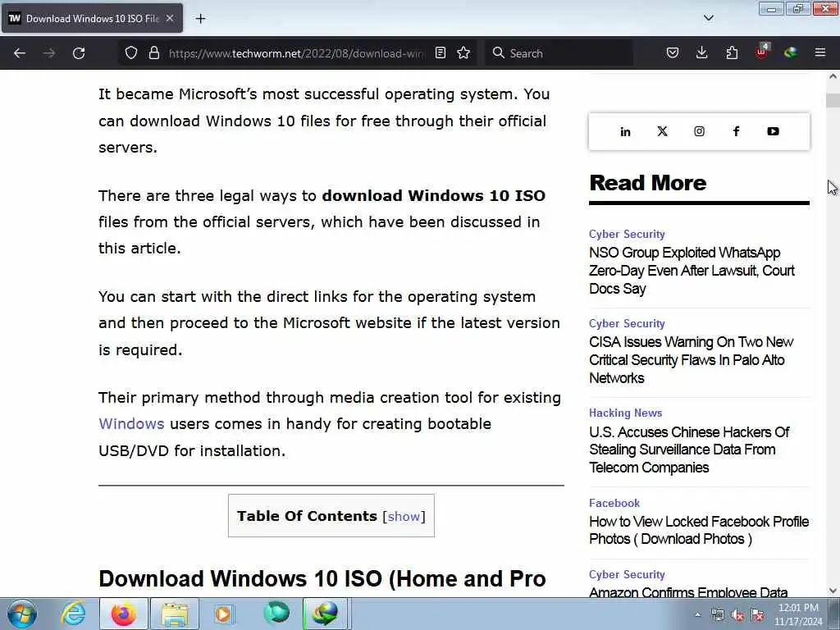The image size is (840, 630).
Task: Expand the list all tabs chevron
Action: tap(708, 18)
